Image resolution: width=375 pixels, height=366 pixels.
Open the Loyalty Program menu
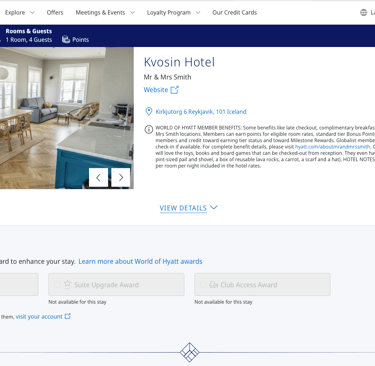169,13
